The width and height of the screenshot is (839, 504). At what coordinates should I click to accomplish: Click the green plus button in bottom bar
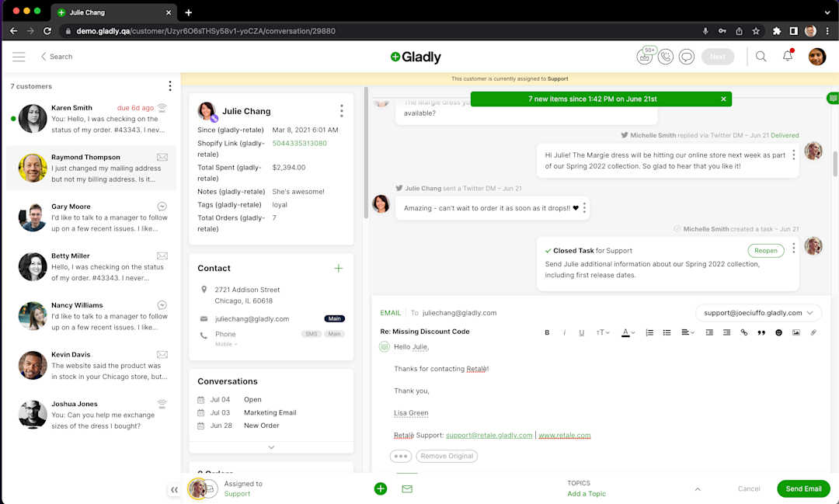[381, 488]
